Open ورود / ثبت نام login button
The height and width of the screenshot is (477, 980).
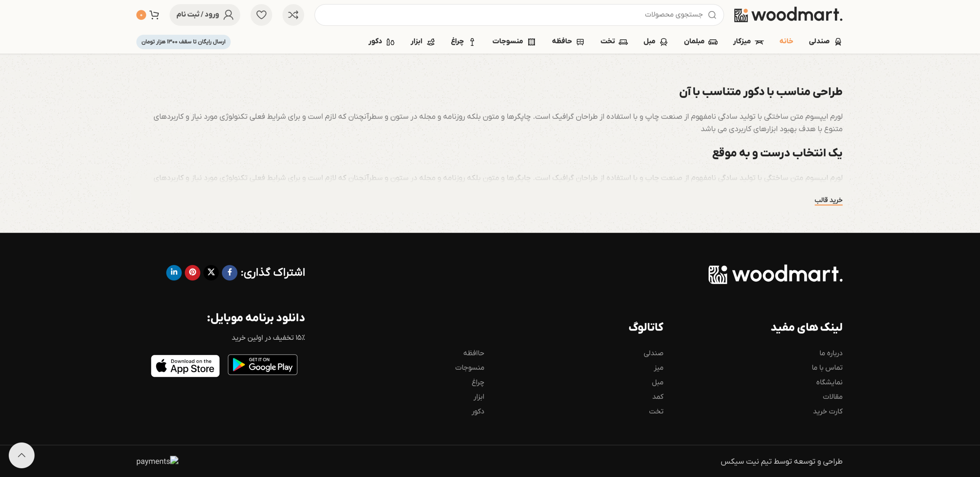click(x=205, y=15)
